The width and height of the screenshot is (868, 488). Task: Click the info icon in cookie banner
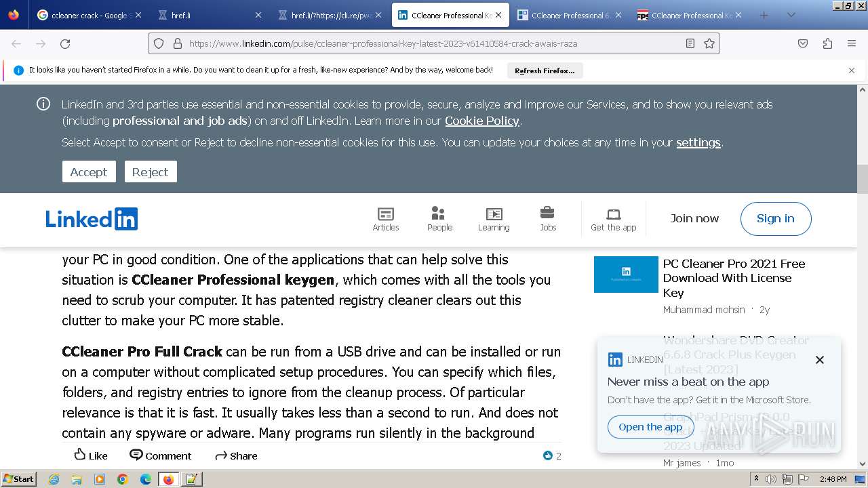point(43,104)
